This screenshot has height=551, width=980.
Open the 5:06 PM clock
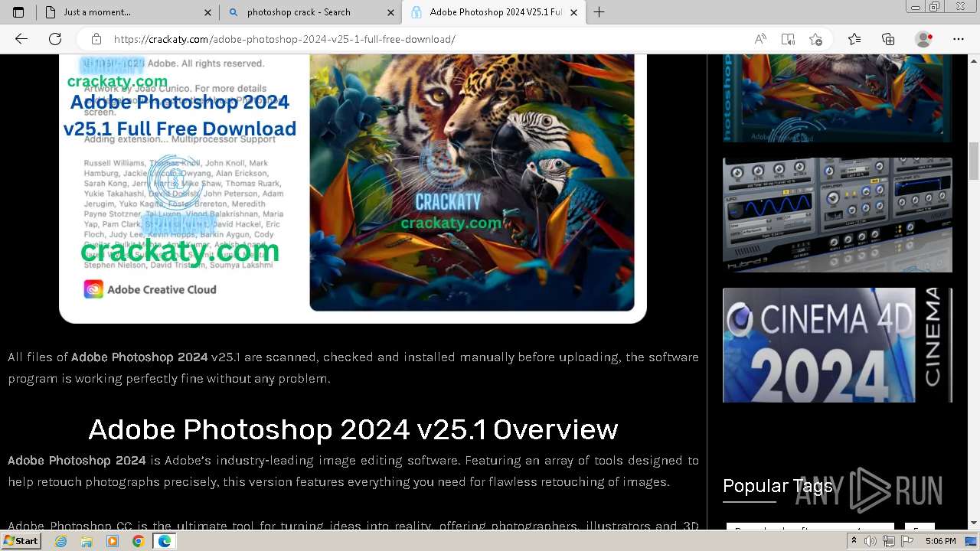[x=940, y=541]
